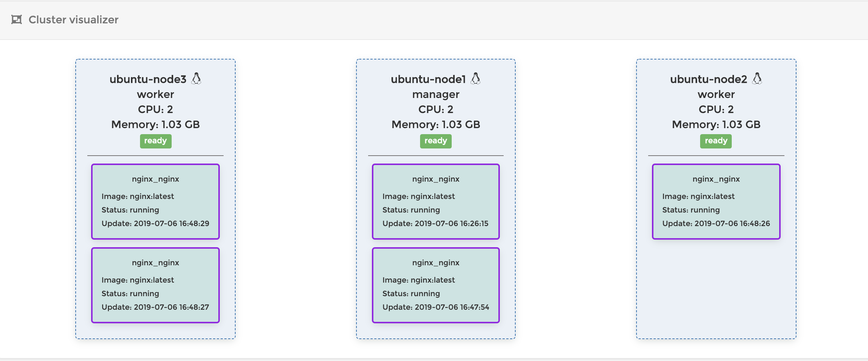Click Memory: 1.03 GB on ubuntu-node1
Image resolution: width=868 pixels, height=361 pixels.
tap(436, 124)
